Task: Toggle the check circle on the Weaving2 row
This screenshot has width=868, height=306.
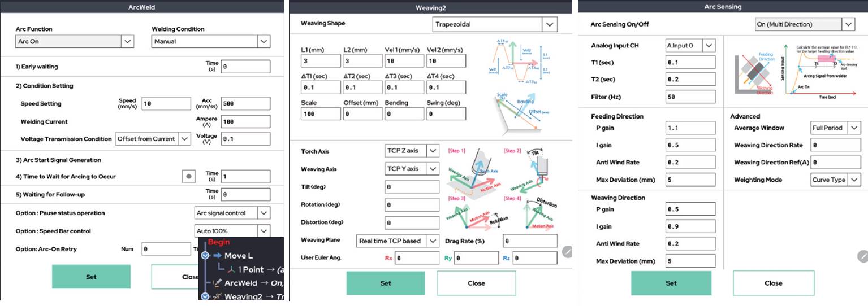Action: pos(205,296)
